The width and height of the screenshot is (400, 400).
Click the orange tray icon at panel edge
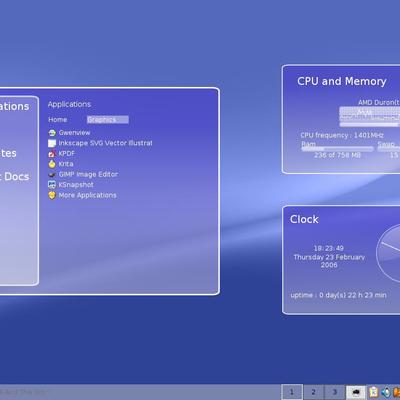pos(396,392)
